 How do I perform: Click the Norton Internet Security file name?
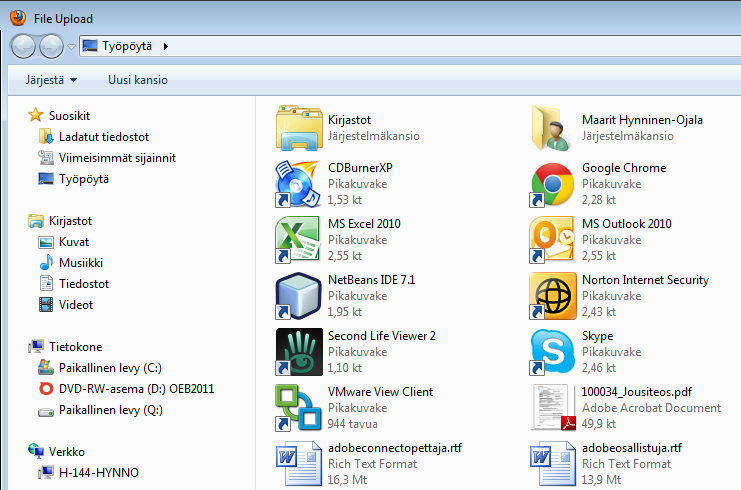[646, 280]
